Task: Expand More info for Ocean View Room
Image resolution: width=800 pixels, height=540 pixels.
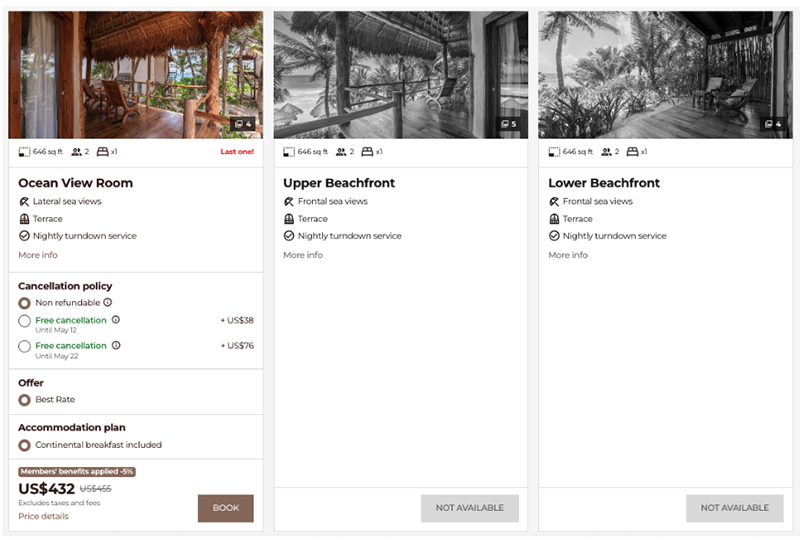Action: [x=38, y=255]
